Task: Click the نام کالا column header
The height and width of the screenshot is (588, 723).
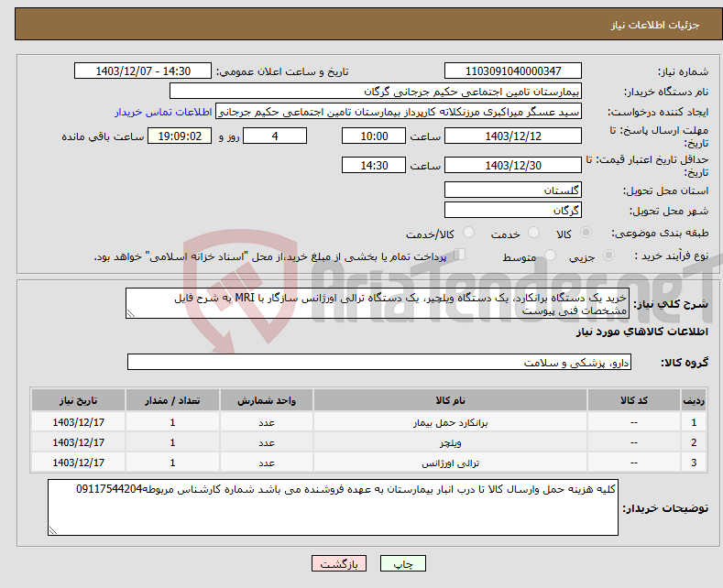Action: click(450, 400)
